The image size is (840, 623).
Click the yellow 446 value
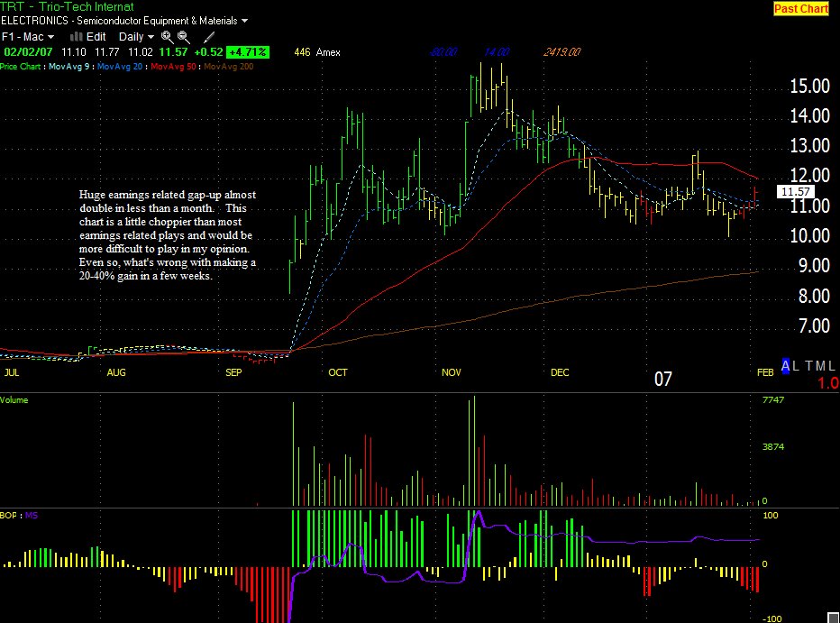click(x=302, y=52)
